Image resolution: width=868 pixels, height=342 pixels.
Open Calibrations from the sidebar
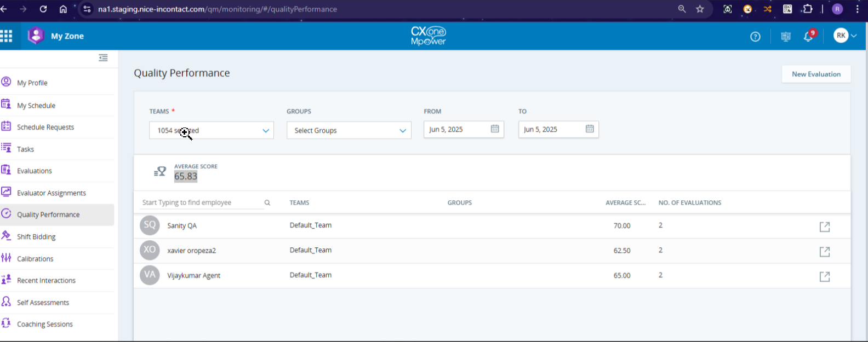pyautogui.click(x=35, y=259)
